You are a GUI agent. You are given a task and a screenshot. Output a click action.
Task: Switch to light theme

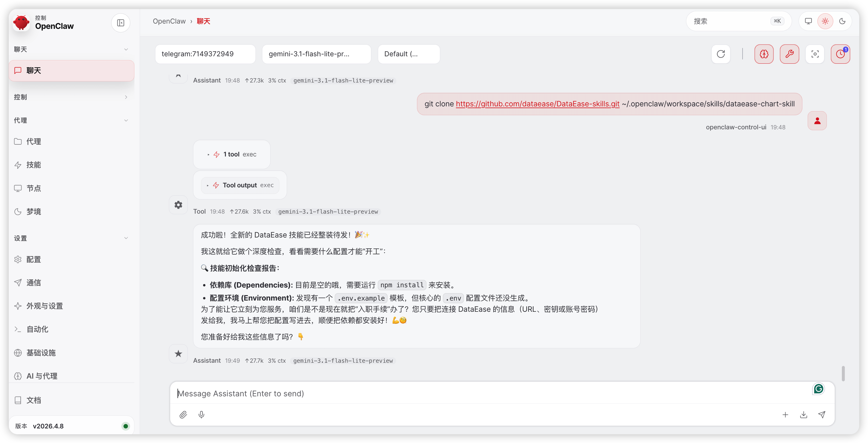[825, 21]
